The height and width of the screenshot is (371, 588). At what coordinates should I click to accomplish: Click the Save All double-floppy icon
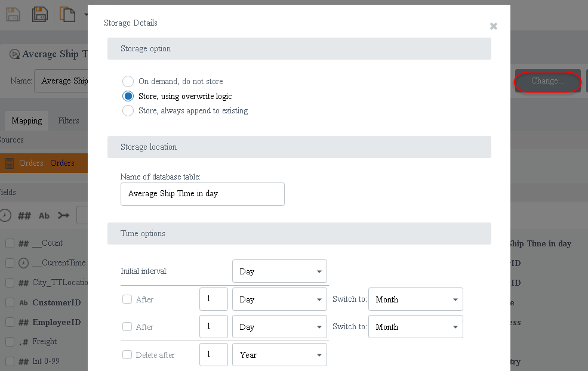tap(39, 14)
